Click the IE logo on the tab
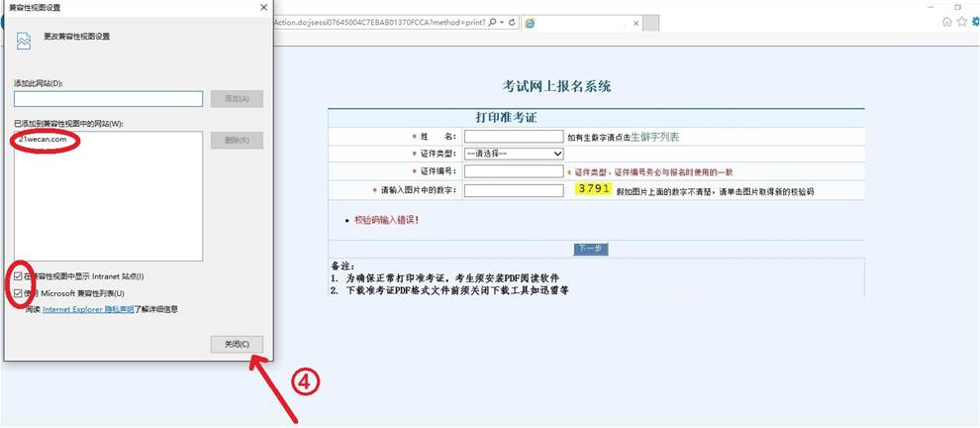 531,22
